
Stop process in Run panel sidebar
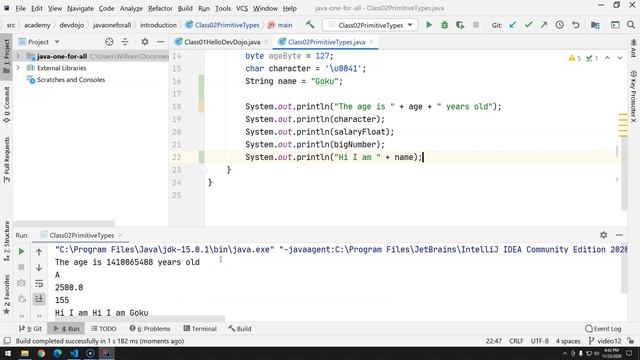[22, 267]
